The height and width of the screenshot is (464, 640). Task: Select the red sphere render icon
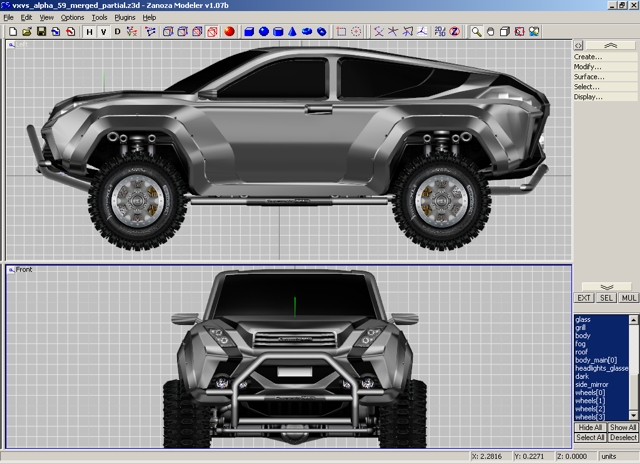229,32
